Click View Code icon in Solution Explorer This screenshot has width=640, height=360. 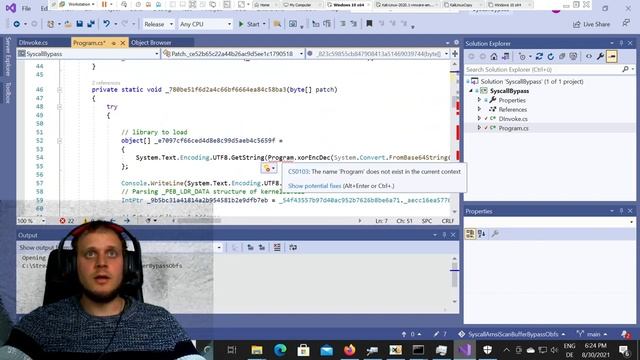589,56
